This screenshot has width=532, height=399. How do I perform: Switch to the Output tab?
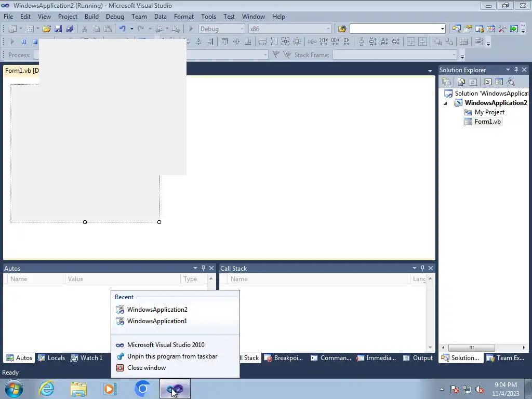click(418, 357)
